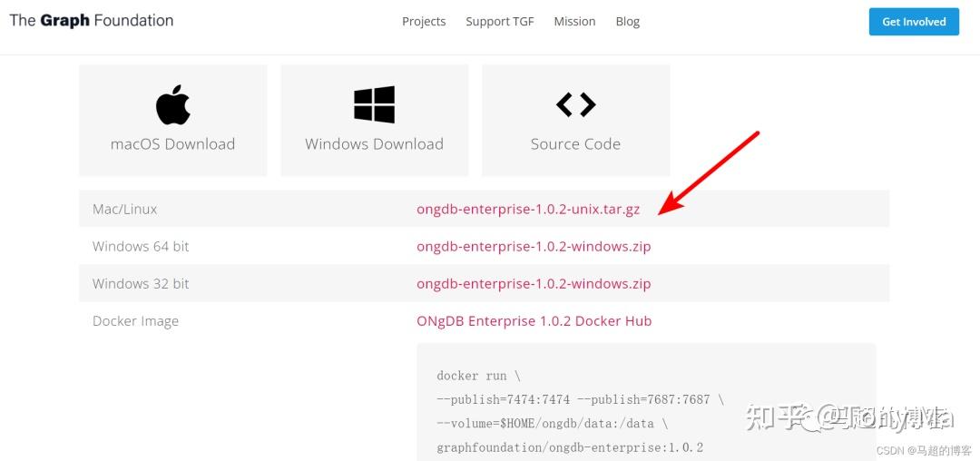Click the graphfoundation/ongdb-enterprise:1.0.2 image line
The height and width of the screenshot is (461, 980).
coord(570,447)
